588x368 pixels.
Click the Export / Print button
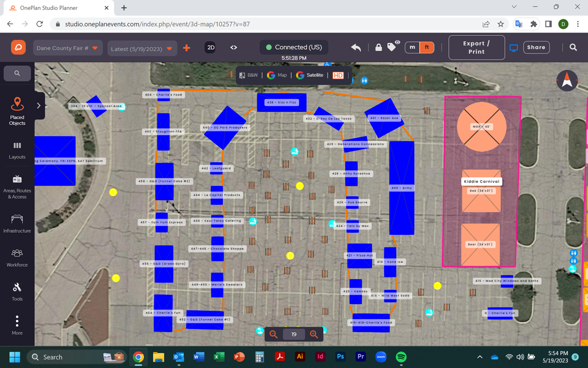(x=476, y=47)
